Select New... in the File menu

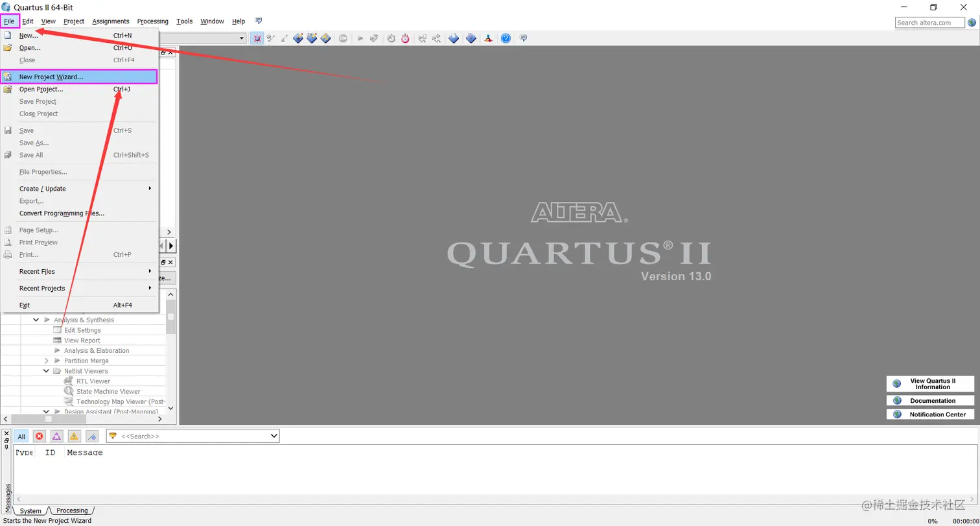79,36
